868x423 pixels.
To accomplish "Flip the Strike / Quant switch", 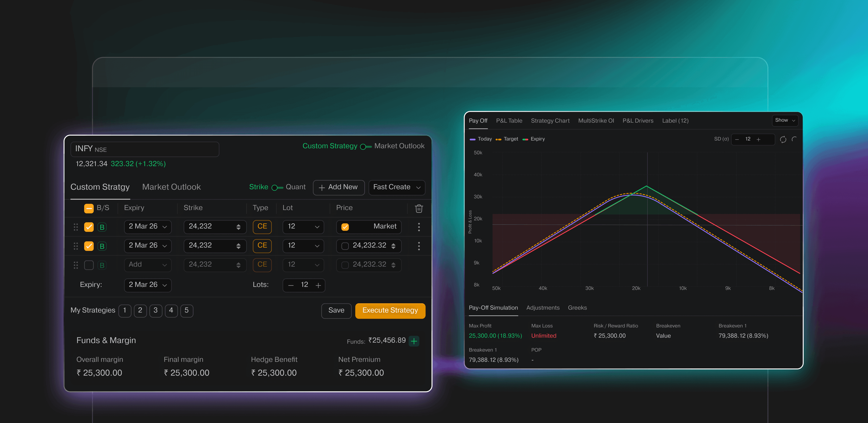I will click(x=277, y=188).
